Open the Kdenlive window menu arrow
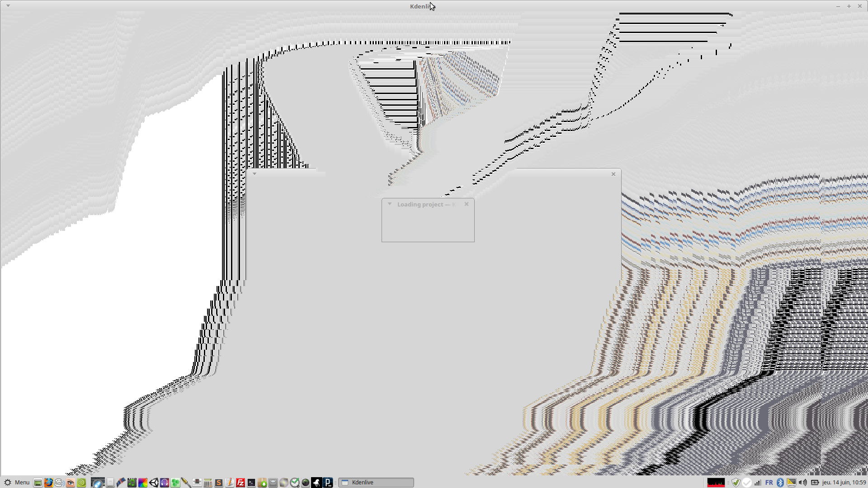 click(8, 6)
